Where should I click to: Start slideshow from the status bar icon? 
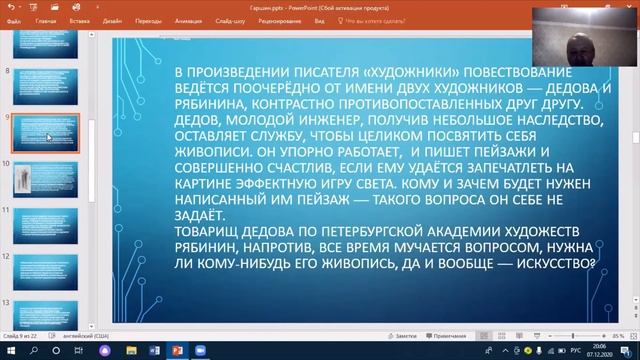click(x=537, y=336)
